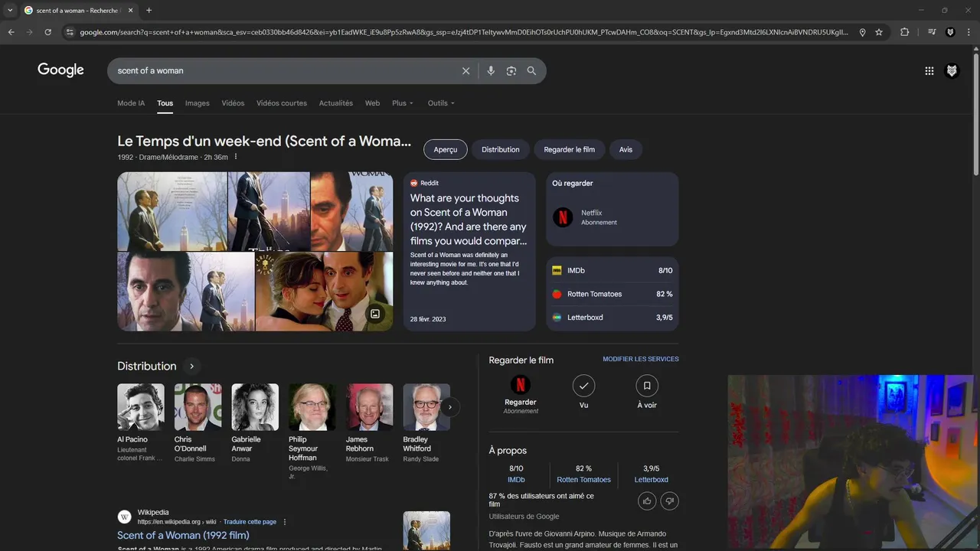Expand Distribution section with arrow
Viewport: 980px width, 551px height.
click(191, 366)
